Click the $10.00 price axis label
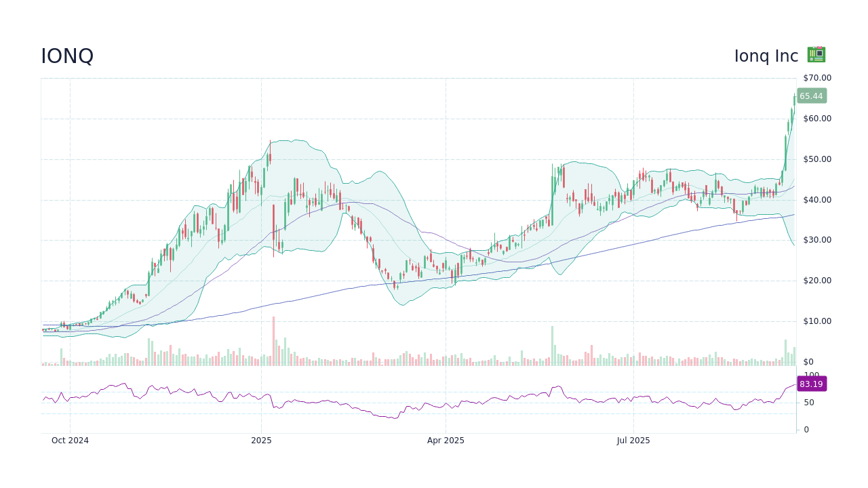The height and width of the screenshot is (488, 868). pyautogui.click(x=817, y=321)
